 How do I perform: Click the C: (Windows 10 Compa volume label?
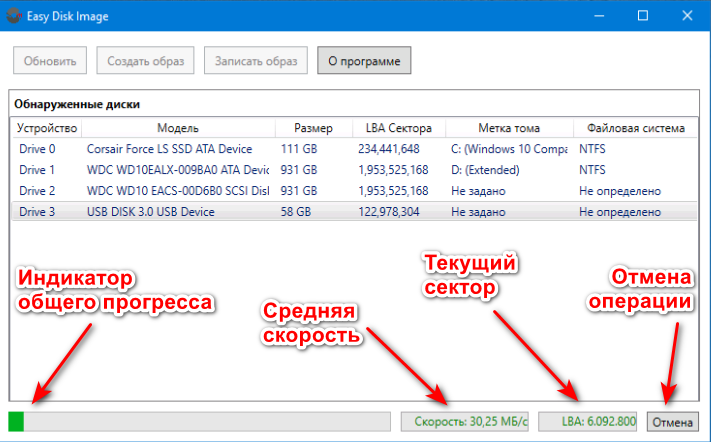tap(509, 149)
